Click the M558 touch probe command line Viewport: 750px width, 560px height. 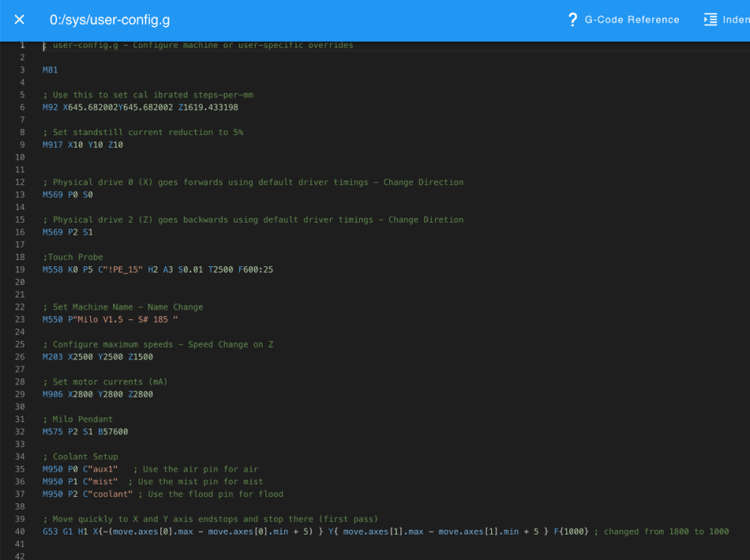157,269
